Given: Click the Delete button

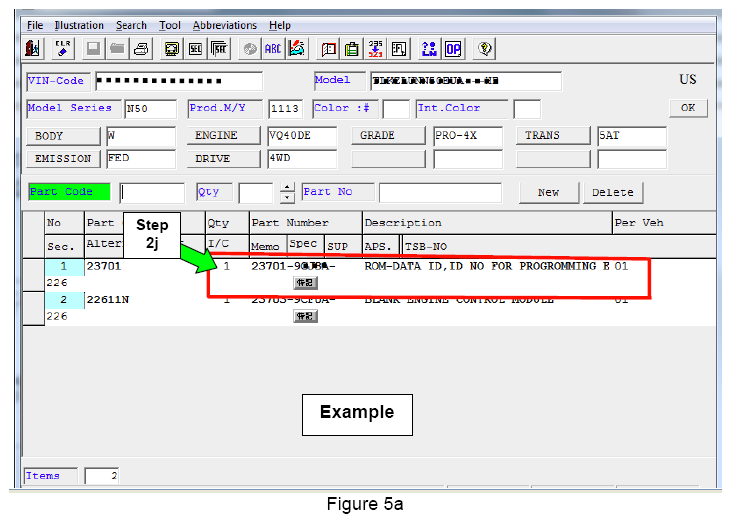Looking at the screenshot, I should 613,192.
